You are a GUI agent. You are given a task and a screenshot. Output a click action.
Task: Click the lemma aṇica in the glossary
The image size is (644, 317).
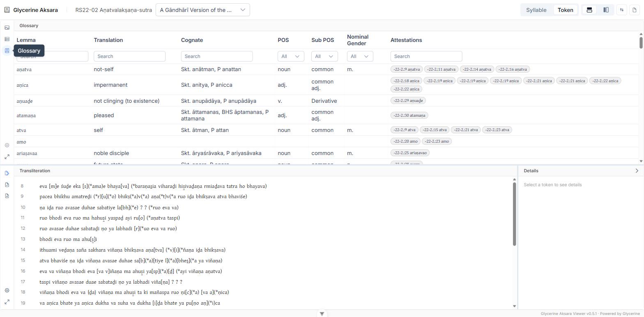(23, 85)
